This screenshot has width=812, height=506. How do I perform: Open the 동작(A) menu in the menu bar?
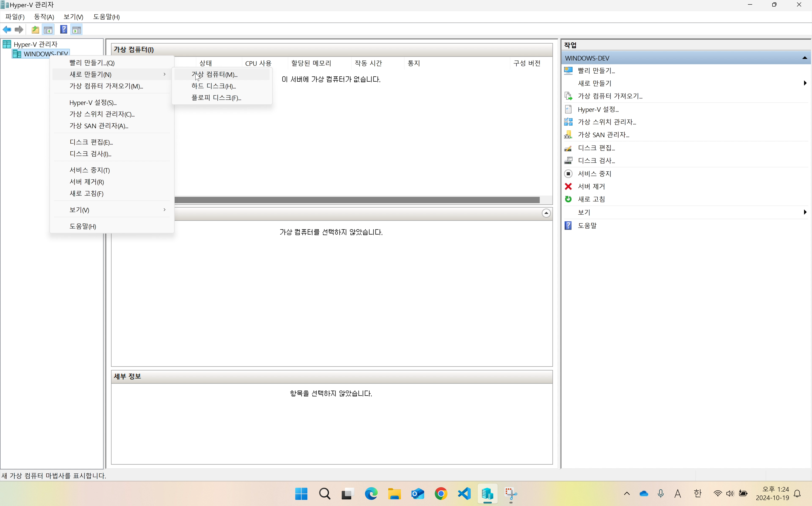point(44,17)
